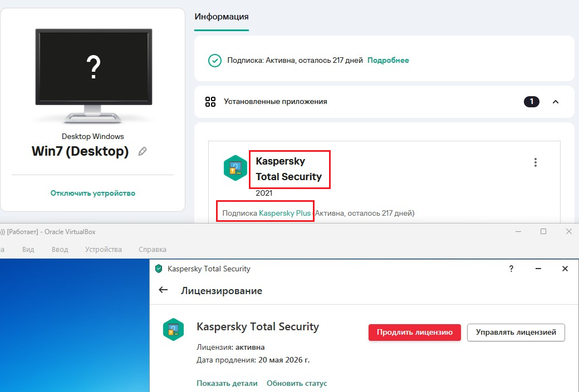This screenshot has height=392, width=579.
Task: Open the Kaspersky Plus subscription link
Action: tap(284, 213)
